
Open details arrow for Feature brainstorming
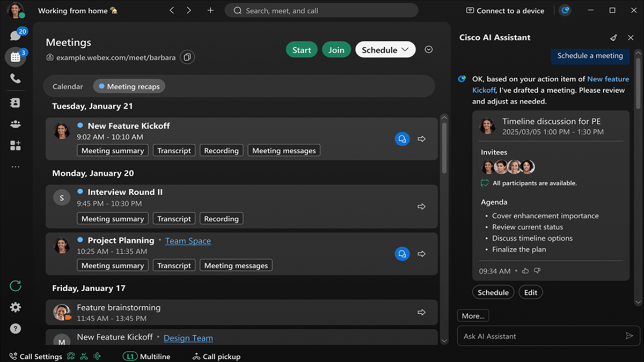422,312
